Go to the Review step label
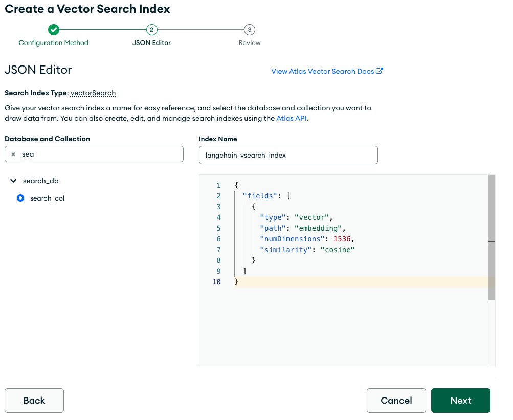The width and height of the screenshot is (513, 420). (x=249, y=43)
